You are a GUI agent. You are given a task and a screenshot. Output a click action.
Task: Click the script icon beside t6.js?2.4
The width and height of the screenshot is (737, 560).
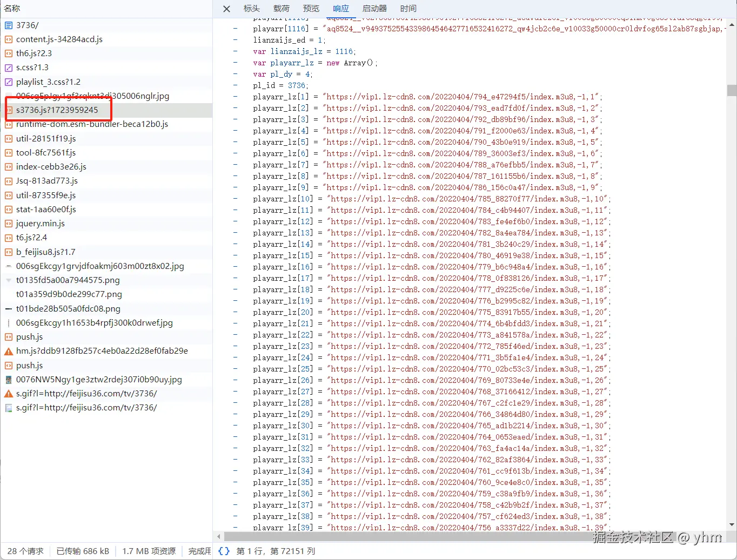9,238
